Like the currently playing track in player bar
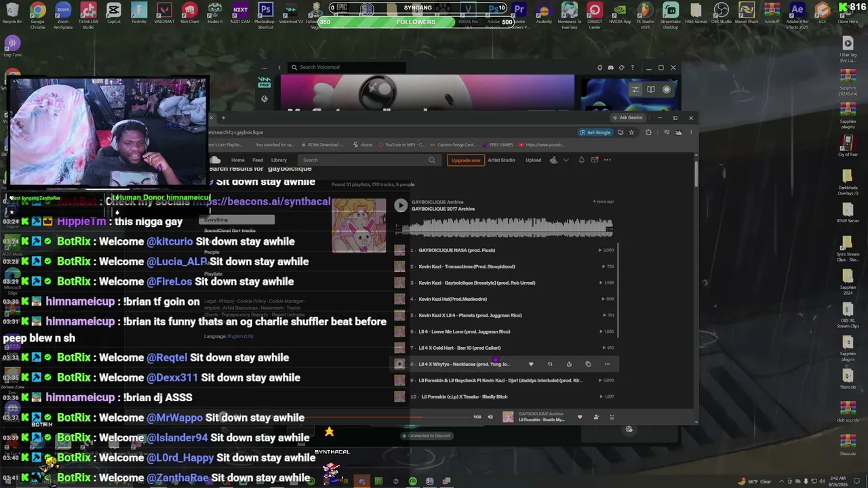 tap(580, 417)
